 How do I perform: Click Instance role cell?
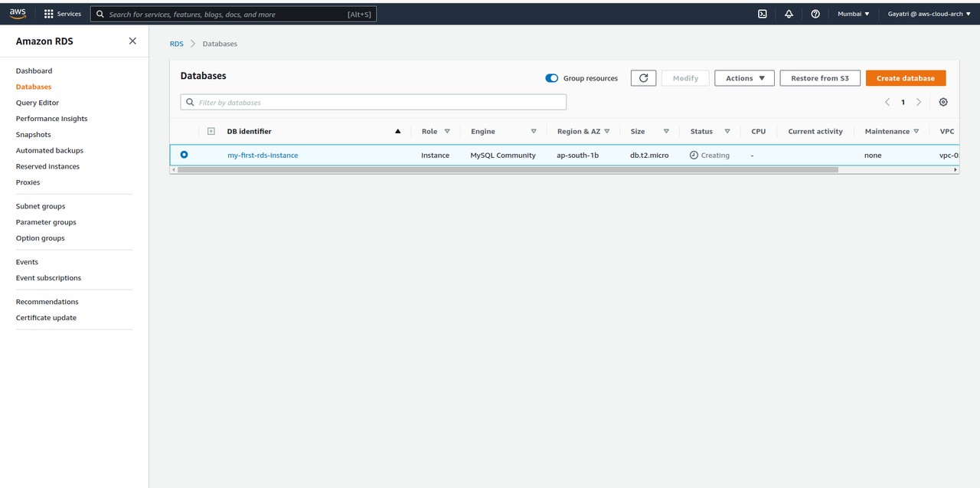tap(435, 155)
